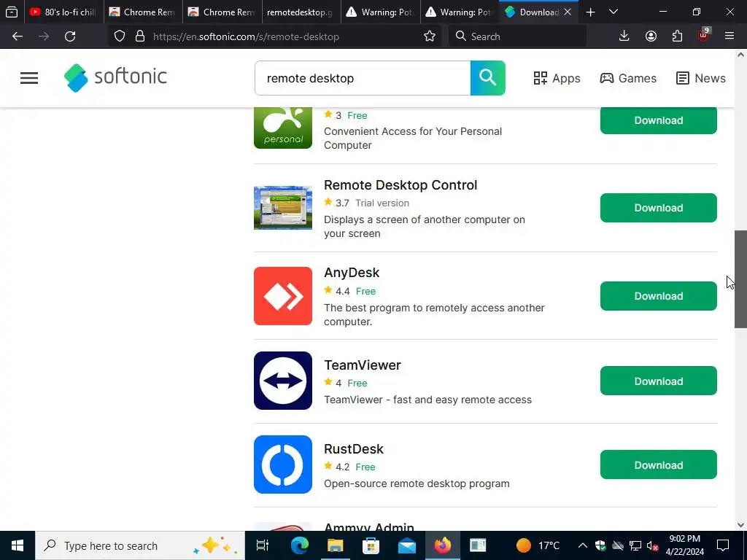Open the extensions puzzle icon
747x560 pixels.
pos(677,36)
